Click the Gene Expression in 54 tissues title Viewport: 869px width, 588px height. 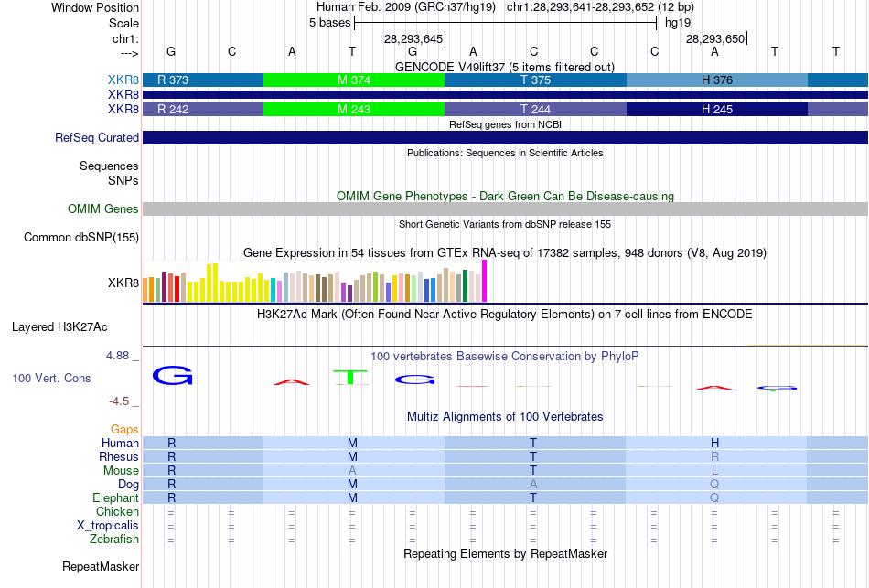coord(505,253)
